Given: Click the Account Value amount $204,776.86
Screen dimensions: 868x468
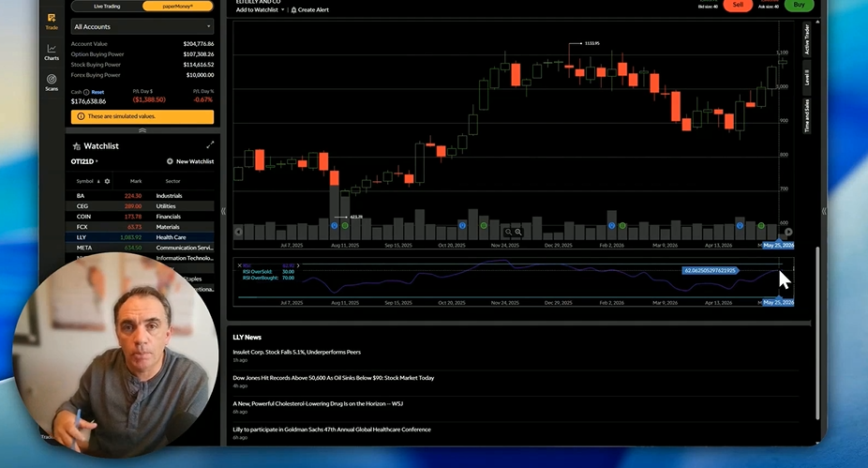Looking at the screenshot, I should (198, 44).
